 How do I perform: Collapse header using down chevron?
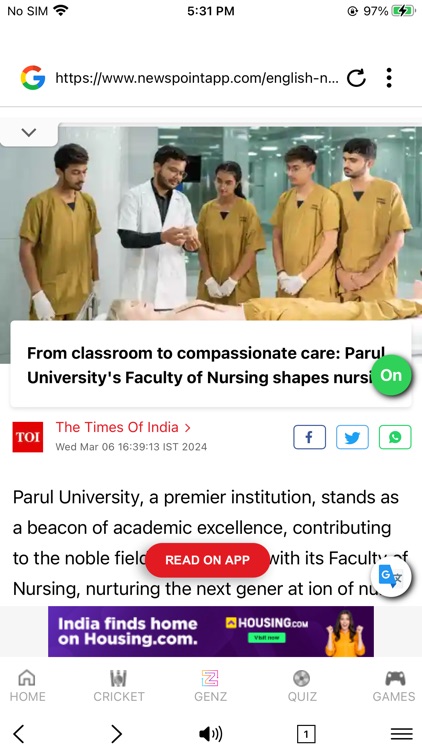(29, 132)
